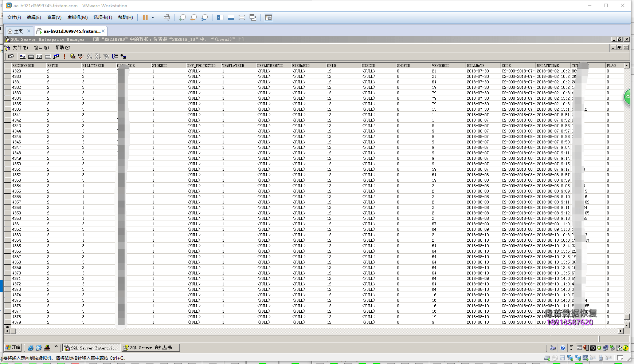Screen dimensions: 634x364
Task: Open the 文件(F) menu in VMware
Action: [14, 17]
